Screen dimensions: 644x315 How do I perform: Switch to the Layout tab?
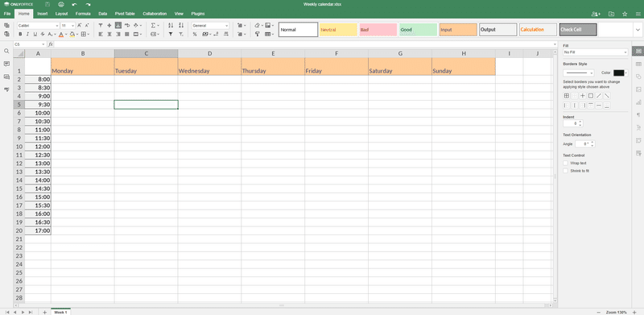[x=62, y=14]
